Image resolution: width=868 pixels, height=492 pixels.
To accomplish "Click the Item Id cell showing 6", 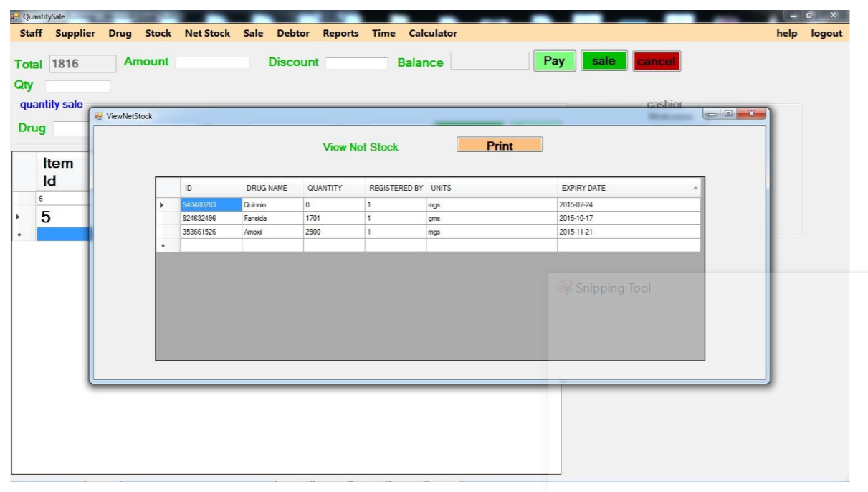I will click(62, 198).
